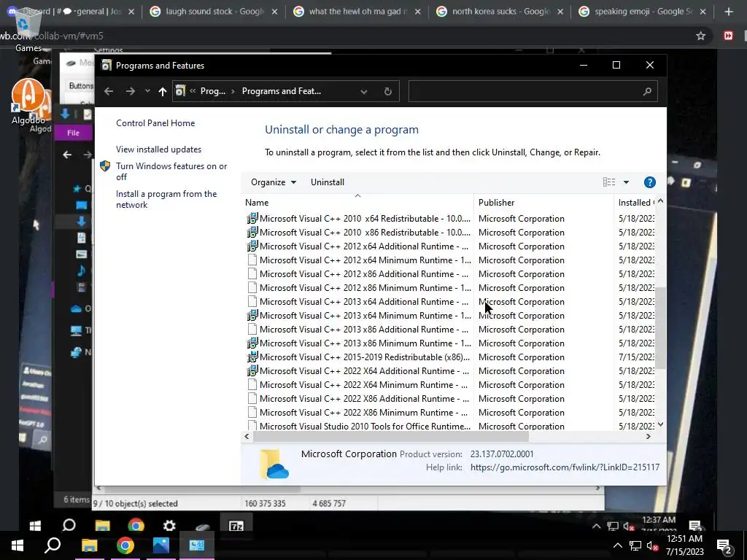Click the OneDrive icon in the details pane
This screenshot has width=747, height=560.
pos(274,464)
